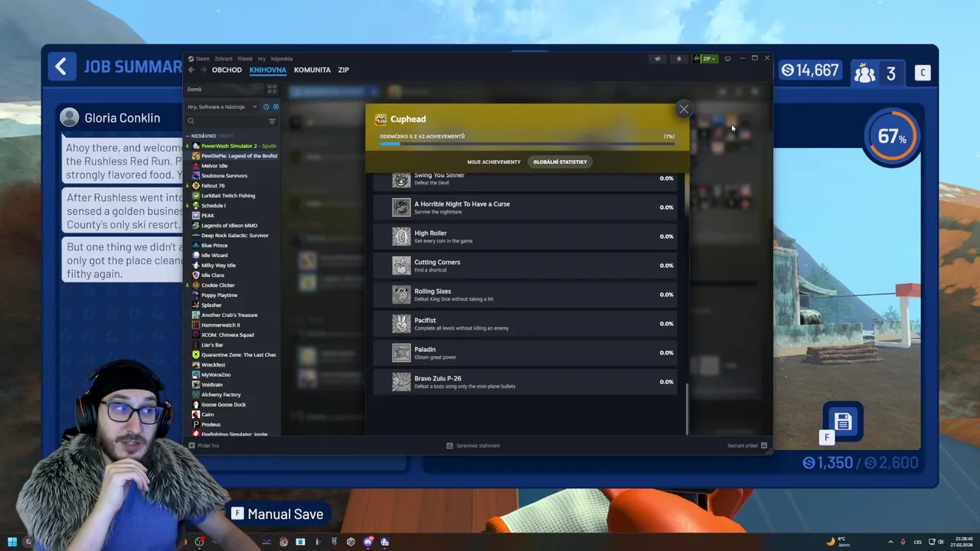The width and height of the screenshot is (980, 551).
Task: Go to the OBCHOD store section
Action: tap(227, 70)
